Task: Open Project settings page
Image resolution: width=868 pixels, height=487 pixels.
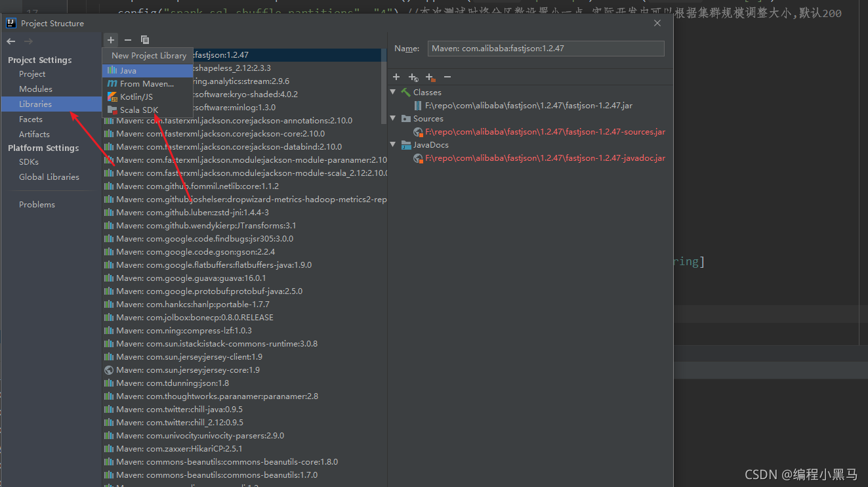Action: point(32,74)
